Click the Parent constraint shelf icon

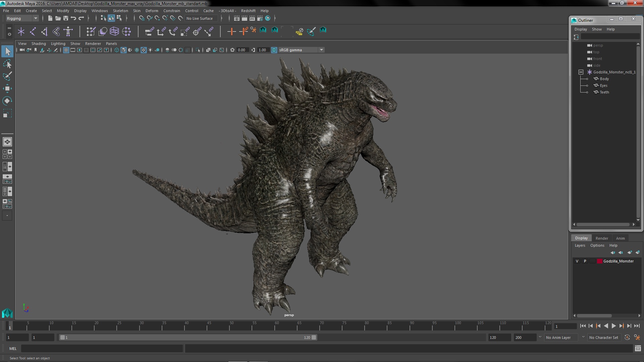149,32
